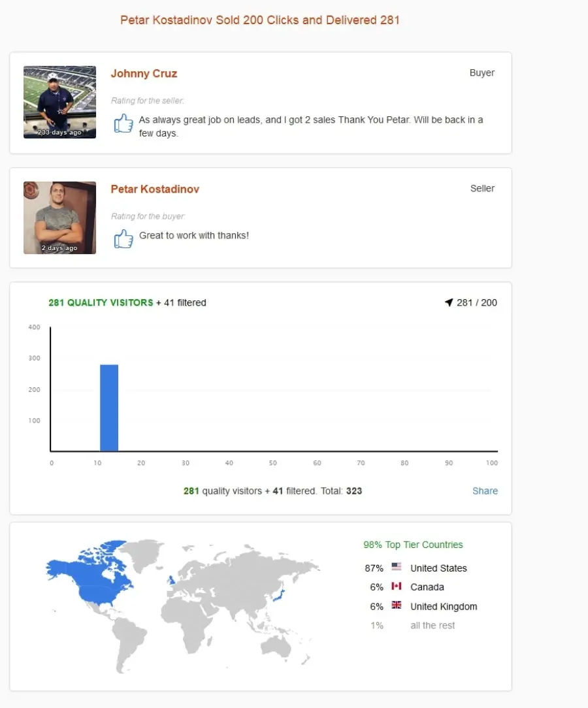
Task: Click the thumbs-up icon on Petar Kostadinov's rating
Action: pos(123,238)
